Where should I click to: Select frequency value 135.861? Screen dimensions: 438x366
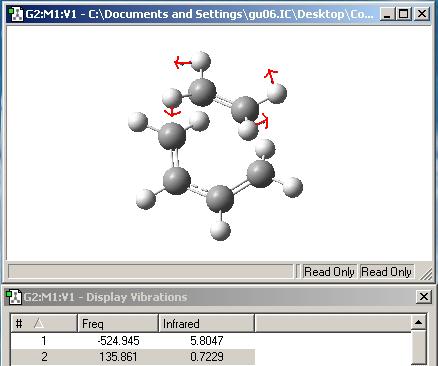pyautogui.click(x=118, y=357)
